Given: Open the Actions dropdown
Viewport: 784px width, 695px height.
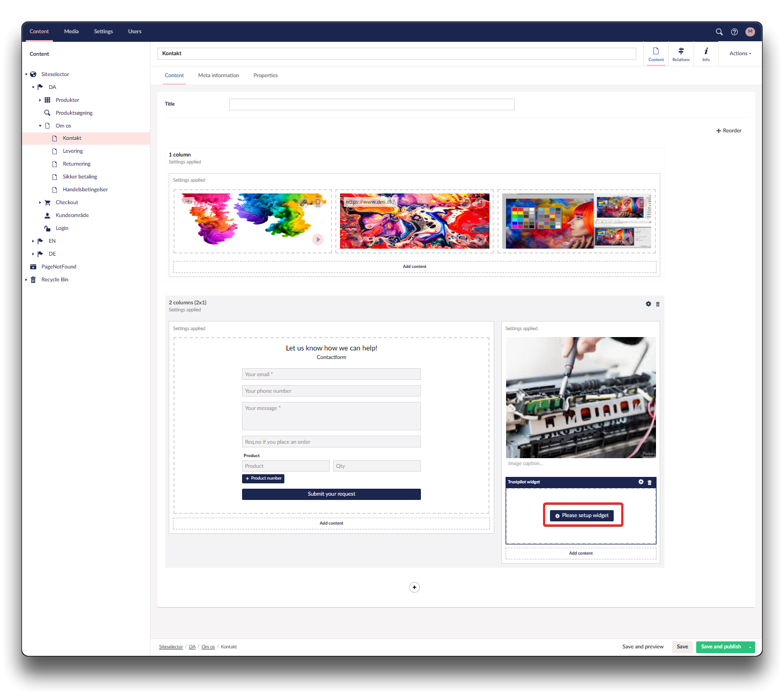Looking at the screenshot, I should [740, 54].
